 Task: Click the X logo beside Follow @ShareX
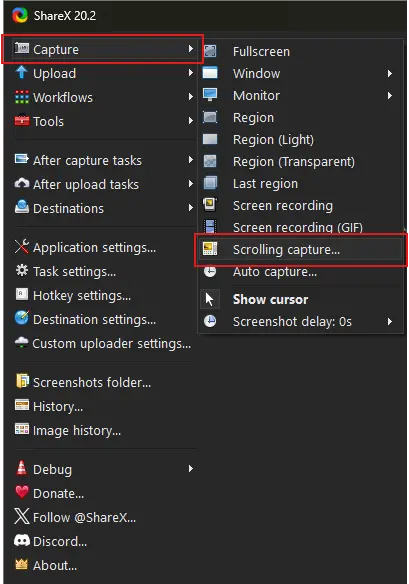[x=22, y=516]
